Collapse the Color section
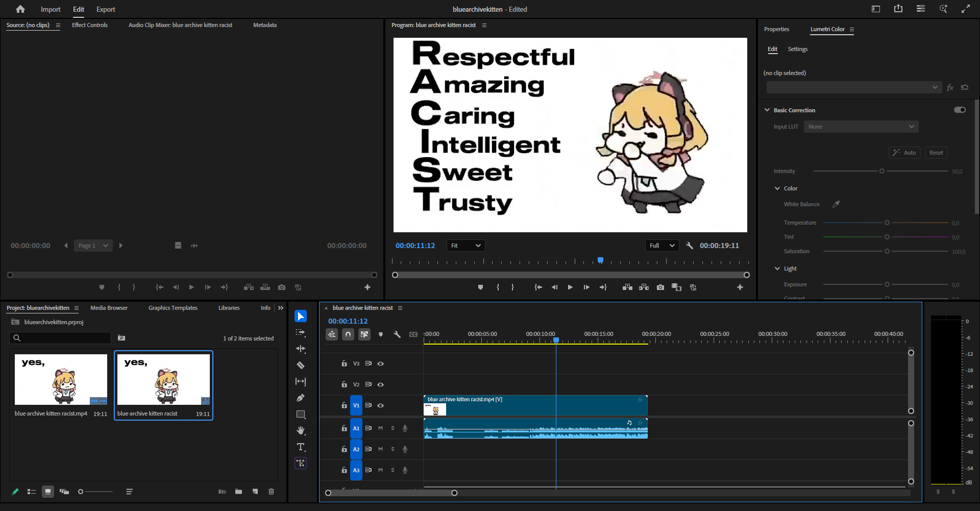This screenshot has width=980, height=511. tap(777, 188)
